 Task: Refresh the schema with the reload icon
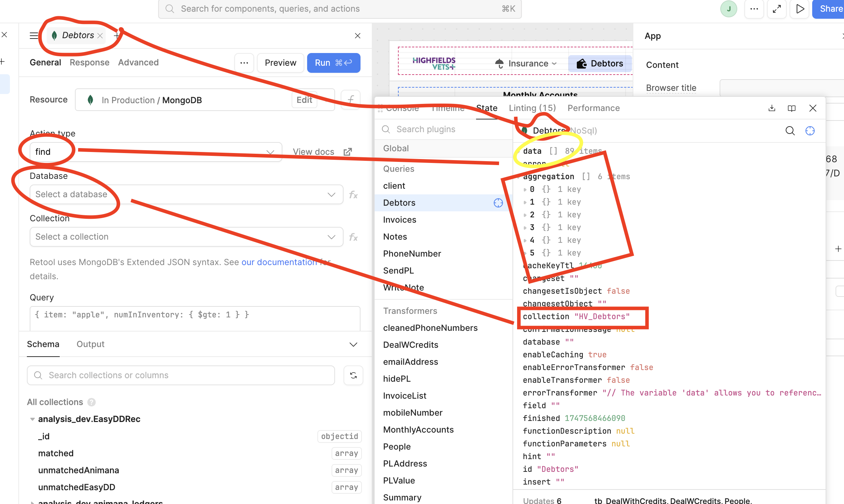pyautogui.click(x=353, y=375)
